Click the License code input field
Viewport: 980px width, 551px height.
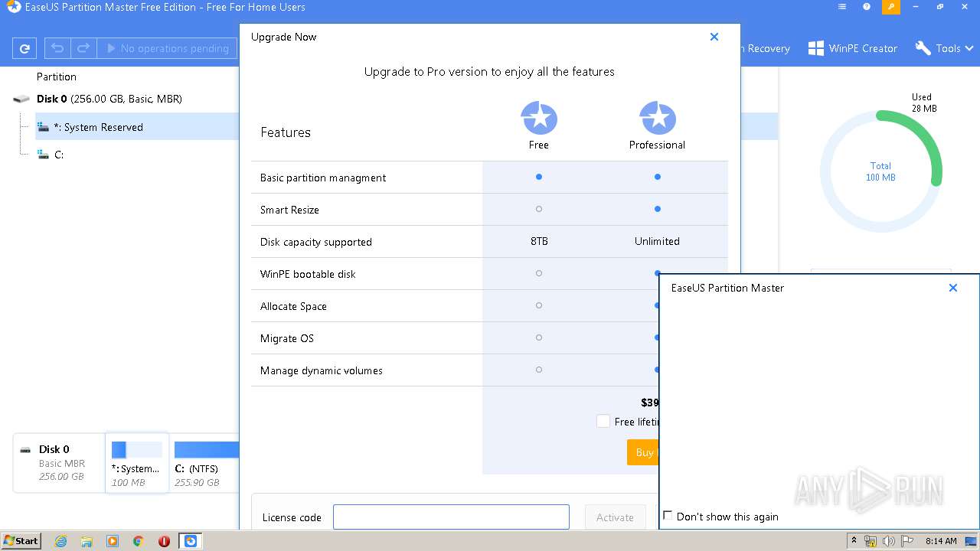451,517
